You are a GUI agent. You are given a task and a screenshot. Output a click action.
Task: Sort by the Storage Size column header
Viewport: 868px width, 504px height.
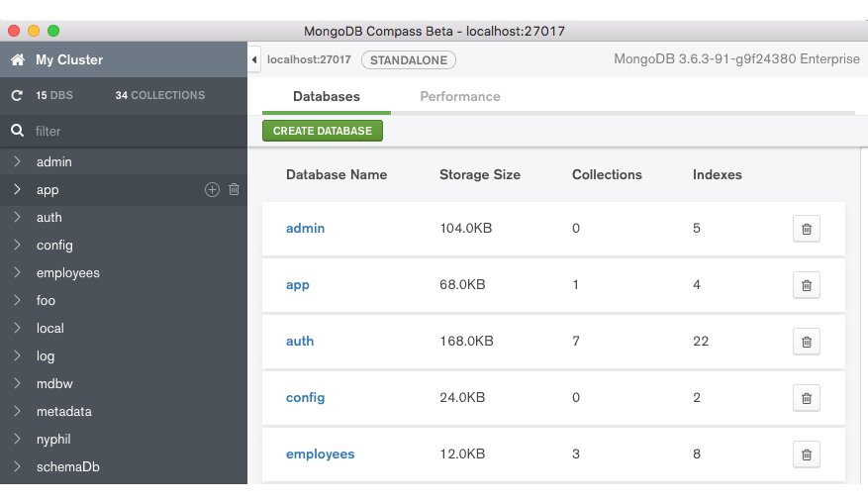pos(480,174)
